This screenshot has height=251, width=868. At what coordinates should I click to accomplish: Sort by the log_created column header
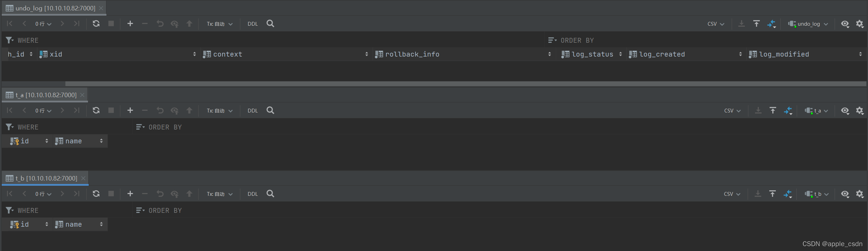tap(686, 54)
